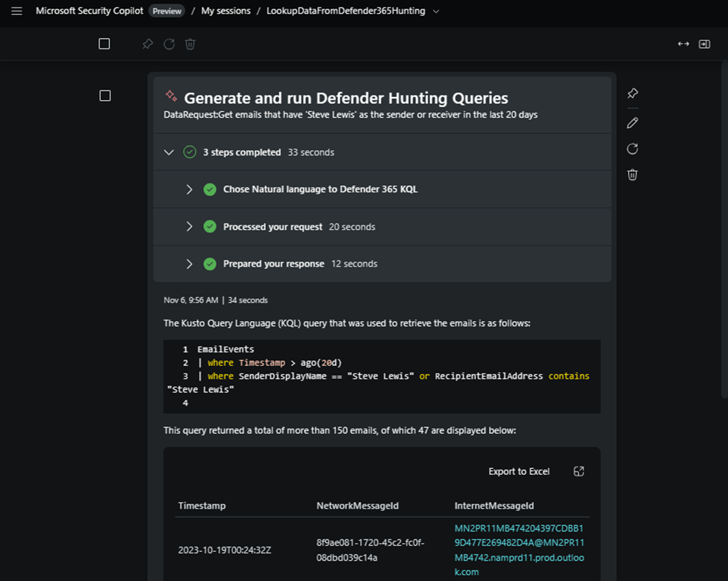Collapse the 3 steps completed section

tap(169, 152)
